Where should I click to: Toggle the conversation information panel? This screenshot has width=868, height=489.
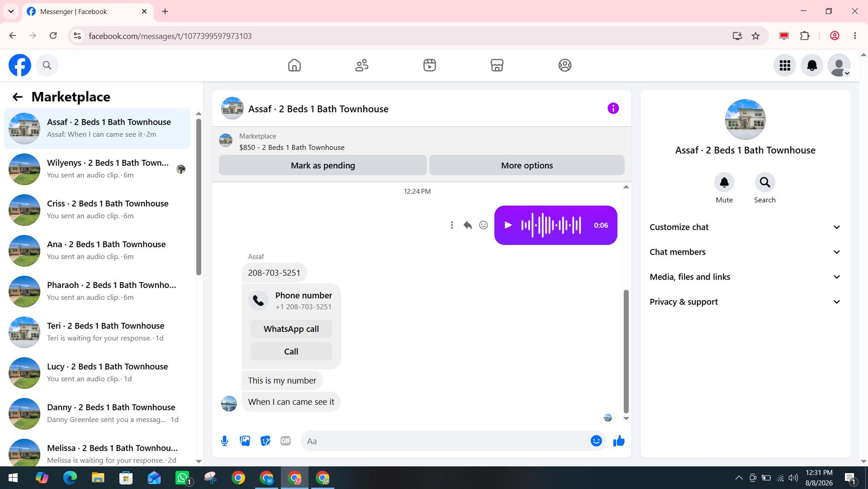coord(613,108)
